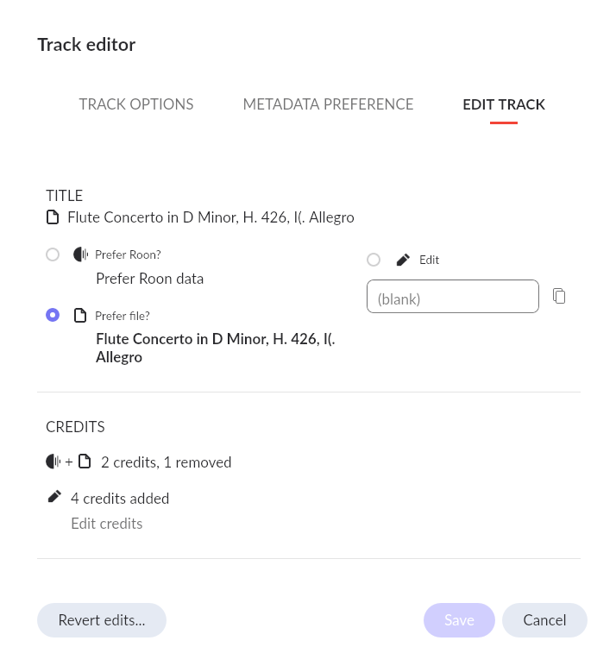The image size is (616, 672).
Task: Click the Save button
Action: tap(459, 620)
